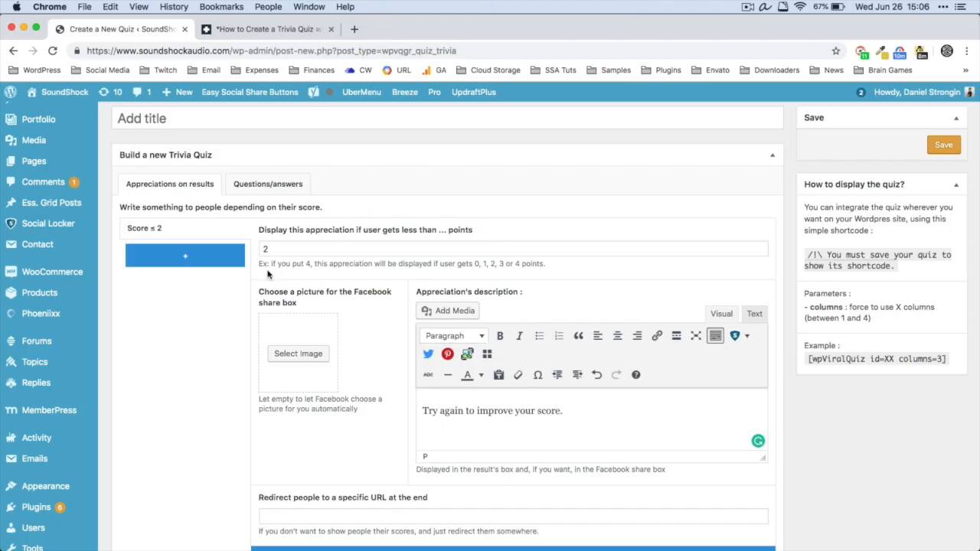This screenshot has width=980, height=551.
Task: Reload the page in Chrome
Action: pyautogui.click(x=52, y=51)
